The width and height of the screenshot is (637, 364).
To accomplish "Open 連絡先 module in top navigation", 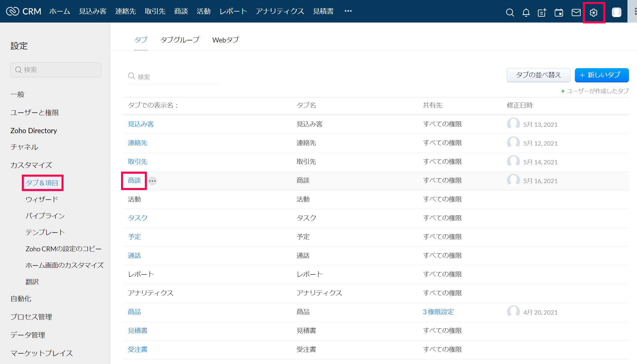I will point(126,11).
